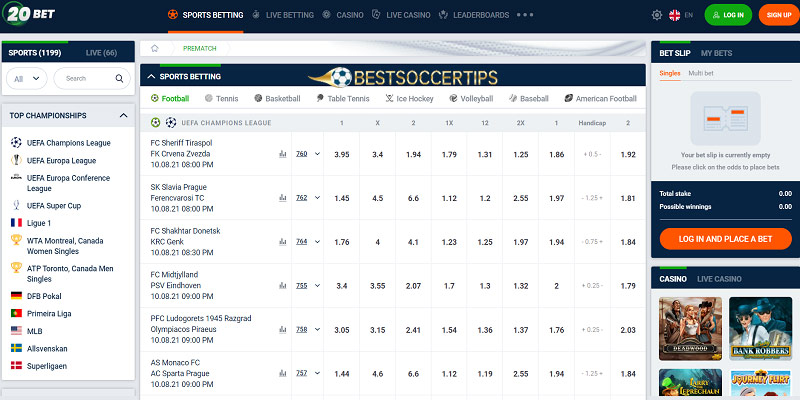Screen dimensions: 800x400
Task: Open UEFA Europa Conference League link
Action: [x=68, y=183]
